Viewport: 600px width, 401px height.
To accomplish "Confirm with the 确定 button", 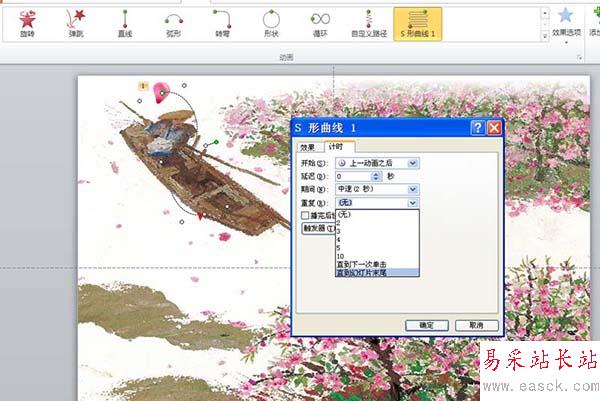I will click(427, 325).
